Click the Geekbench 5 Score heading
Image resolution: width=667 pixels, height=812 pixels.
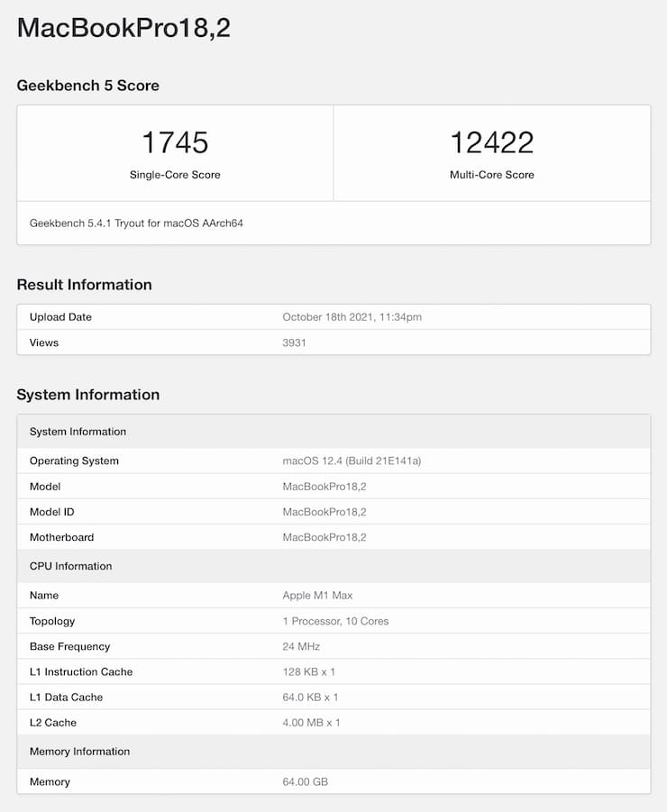pyautogui.click(x=88, y=86)
